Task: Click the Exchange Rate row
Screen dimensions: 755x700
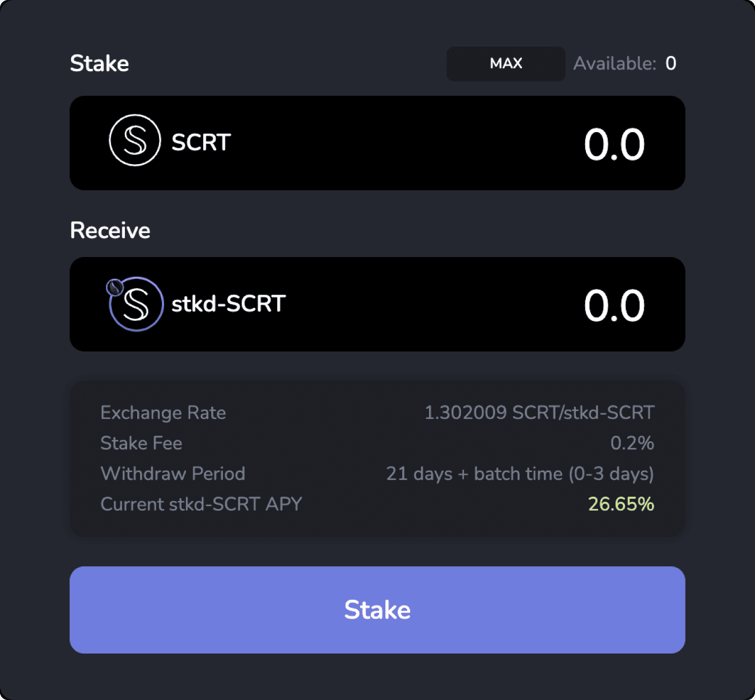Action: tap(163, 413)
